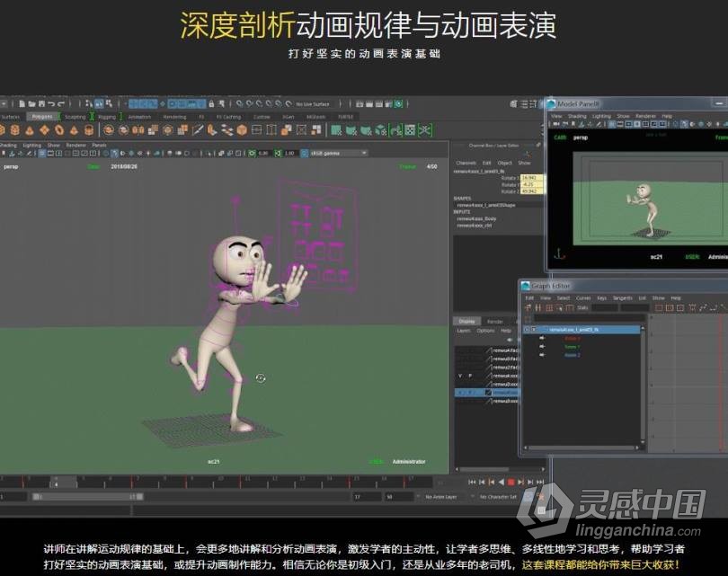Stop playback with the red button

pyautogui.click(x=511, y=483)
